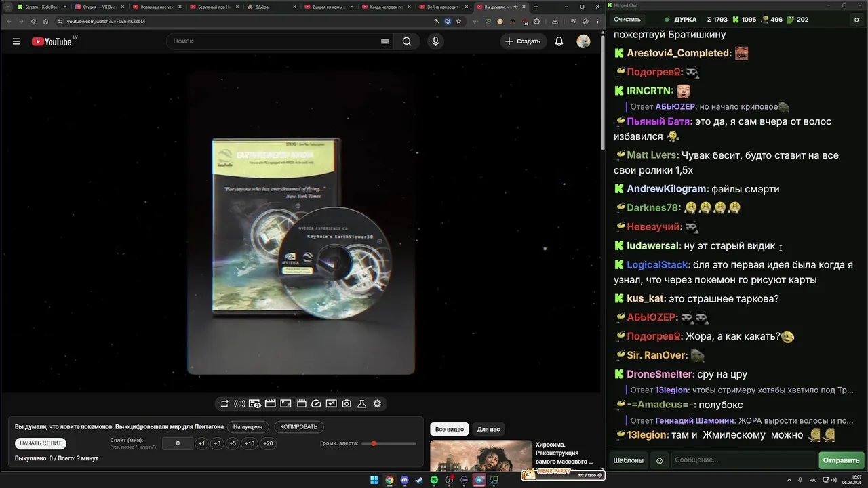Switch to the Дыра browser tab
Viewport: 868px width, 488px height.
coord(271,7)
